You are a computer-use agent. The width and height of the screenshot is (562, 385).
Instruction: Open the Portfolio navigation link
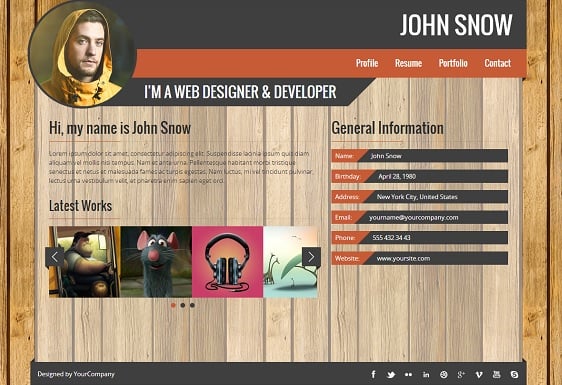tap(453, 63)
